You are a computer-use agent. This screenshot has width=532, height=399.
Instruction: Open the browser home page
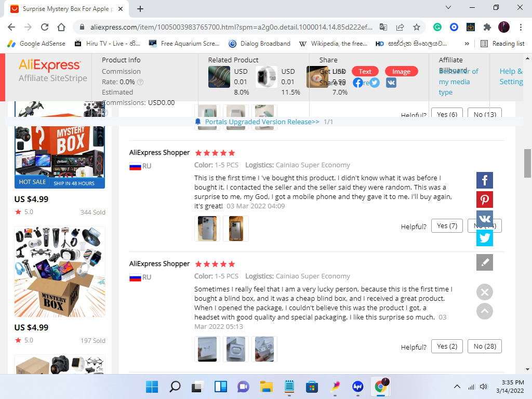[x=61, y=27]
